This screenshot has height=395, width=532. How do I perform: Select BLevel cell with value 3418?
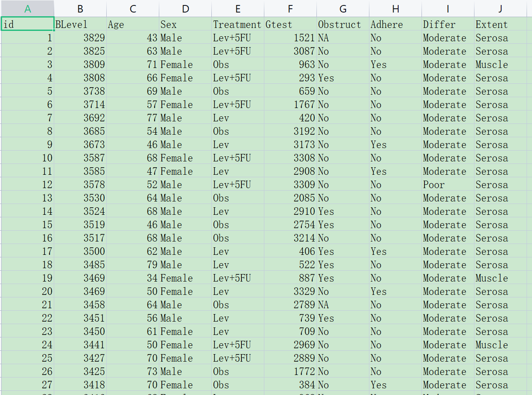[80, 385]
